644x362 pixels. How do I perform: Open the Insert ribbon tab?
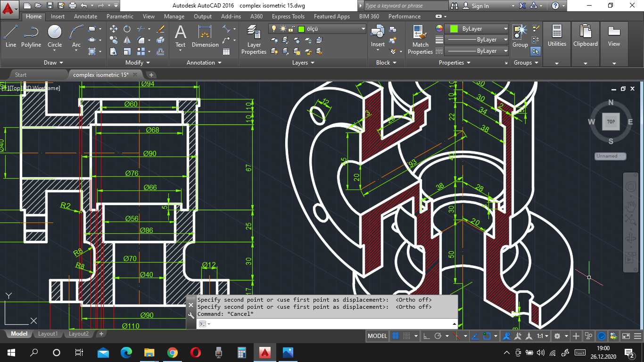pyautogui.click(x=58, y=16)
